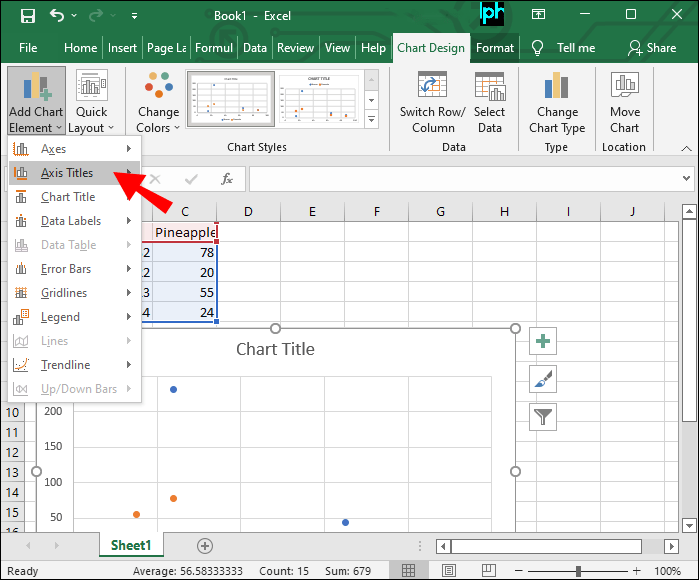
Task: Select the Sheet1 worksheet tab
Action: tap(130, 545)
